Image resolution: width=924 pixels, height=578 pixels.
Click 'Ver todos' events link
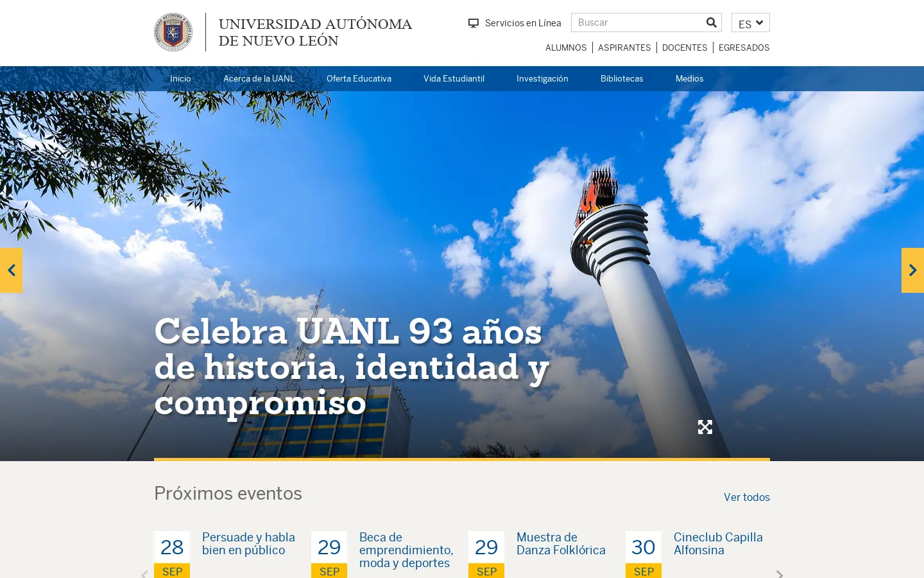click(x=747, y=497)
